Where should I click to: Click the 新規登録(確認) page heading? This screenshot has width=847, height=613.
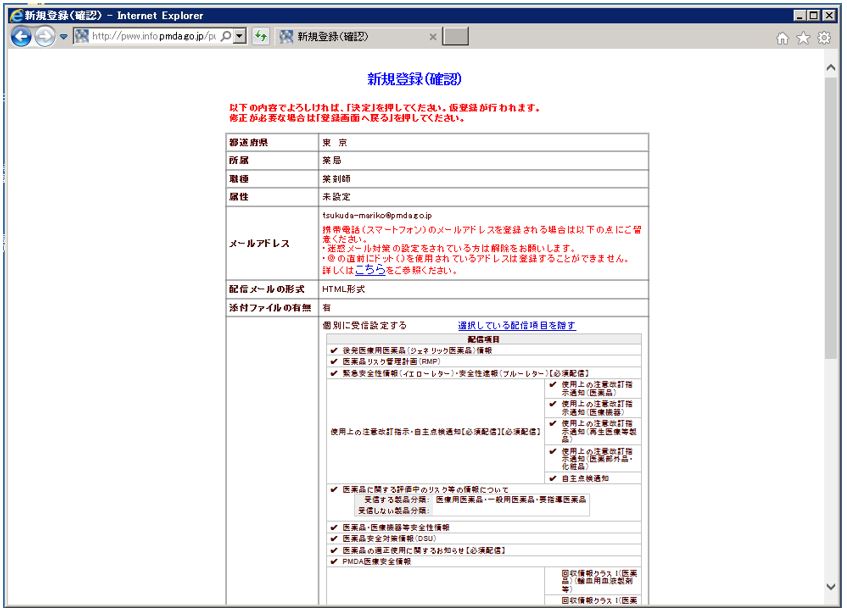[x=414, y=79]
